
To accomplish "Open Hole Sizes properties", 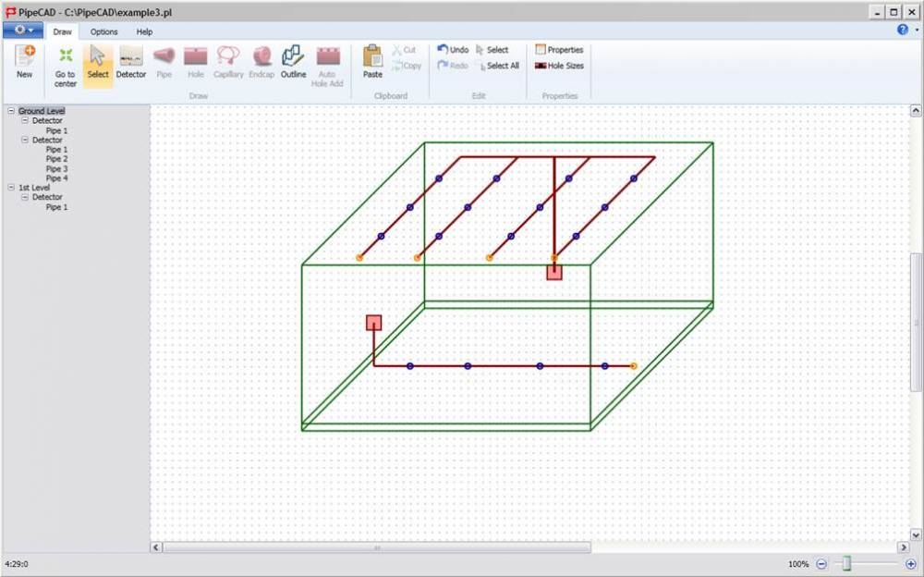I will point(560,66).
